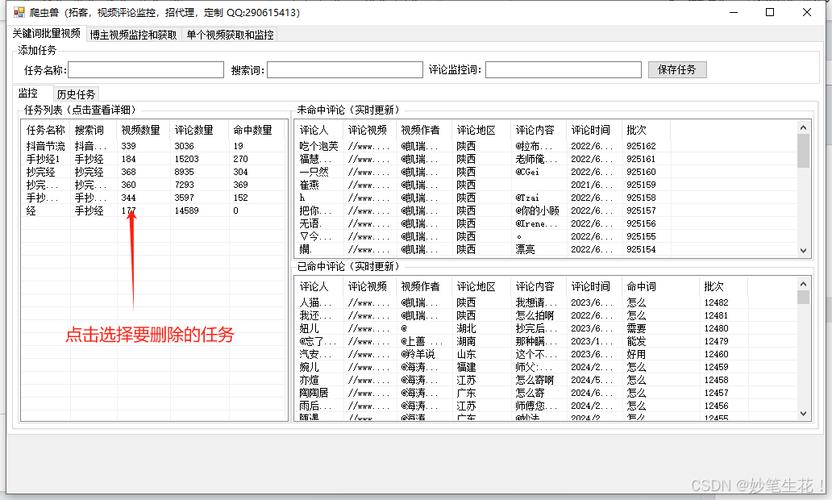832x500 pixels.
Task: Click the 爬虫兽 app icon in title bar
Action: tap(19, 12)
